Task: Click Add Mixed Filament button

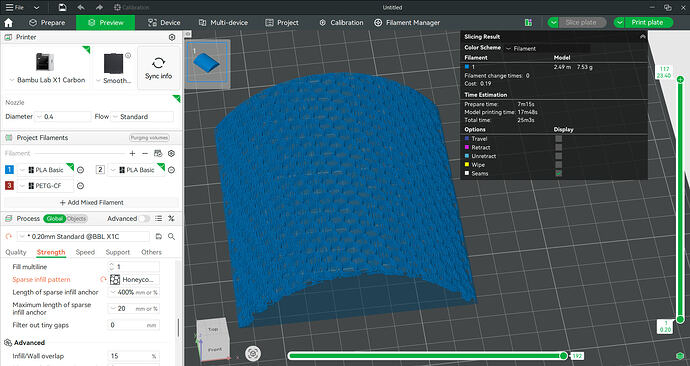Action: [92, 202]
